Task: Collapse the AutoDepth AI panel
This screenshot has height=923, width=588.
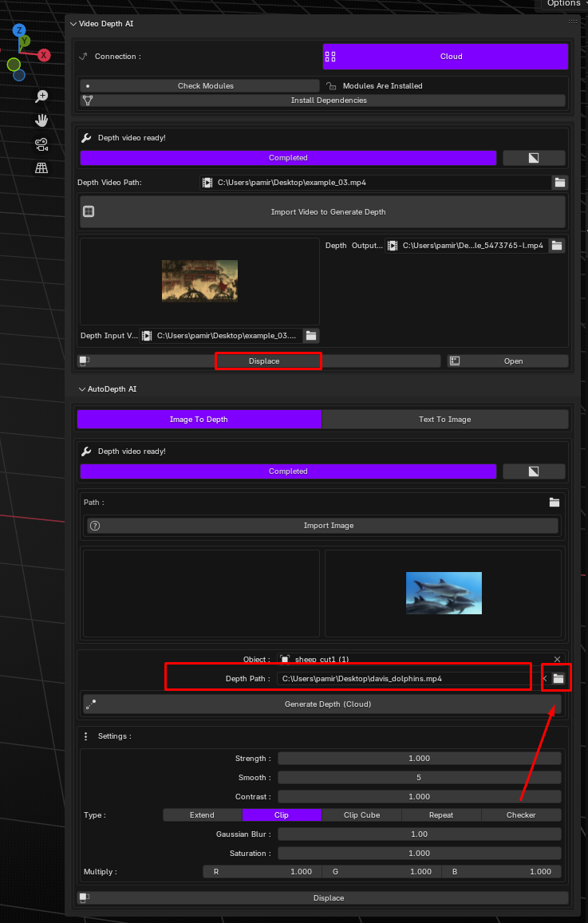Action: coord(82,389)
